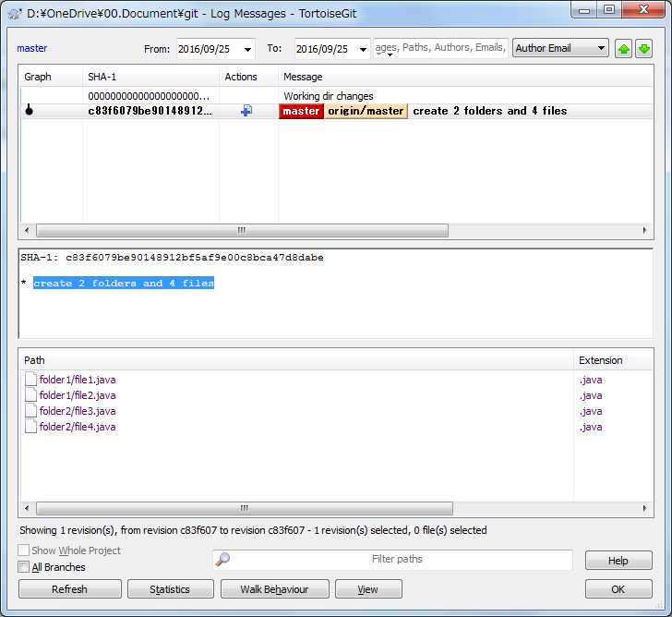The width and height of the screenshot is (672, 617).
Task: Open the Statistics dialog
Action: pyautogui.click(x=170, y=589)
